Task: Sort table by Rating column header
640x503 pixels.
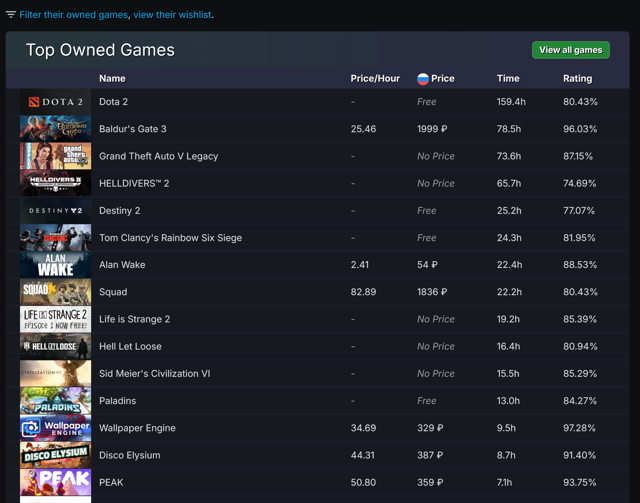Action: coord(578,78)
